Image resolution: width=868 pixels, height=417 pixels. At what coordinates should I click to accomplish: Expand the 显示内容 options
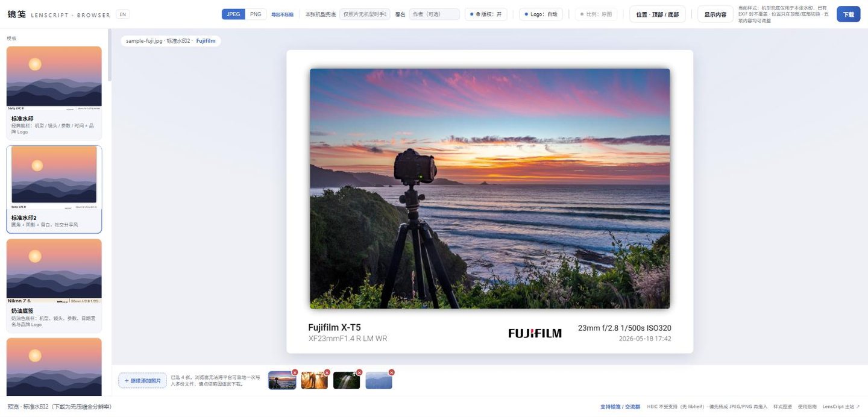(x=715, y=14)
